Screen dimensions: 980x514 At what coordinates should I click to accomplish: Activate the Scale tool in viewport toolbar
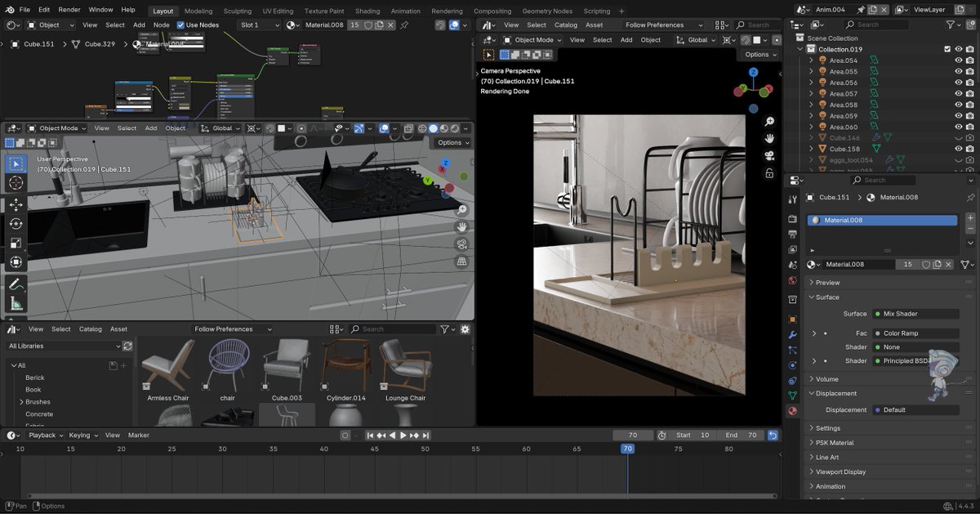[16, 243]
